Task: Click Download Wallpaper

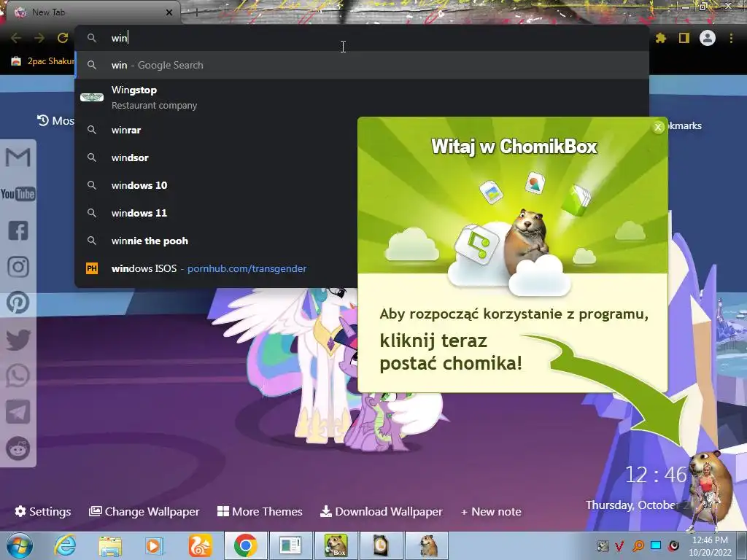Action: (381, 511)
